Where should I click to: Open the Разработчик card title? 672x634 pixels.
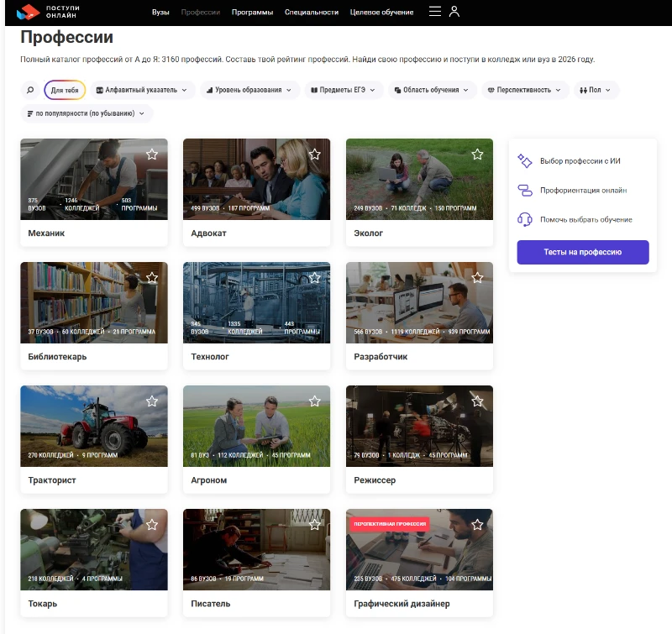[x=381, y=356]
